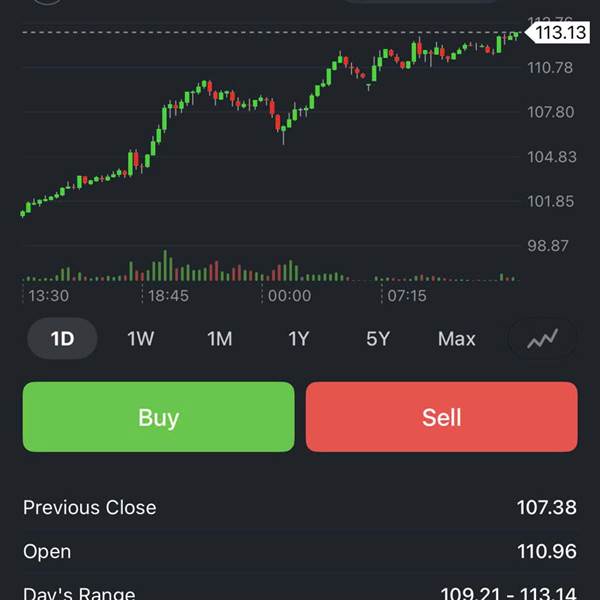Screen dimensions: 600x600
Task: Show the 1Y chart range
Action: tap(299, 339)
